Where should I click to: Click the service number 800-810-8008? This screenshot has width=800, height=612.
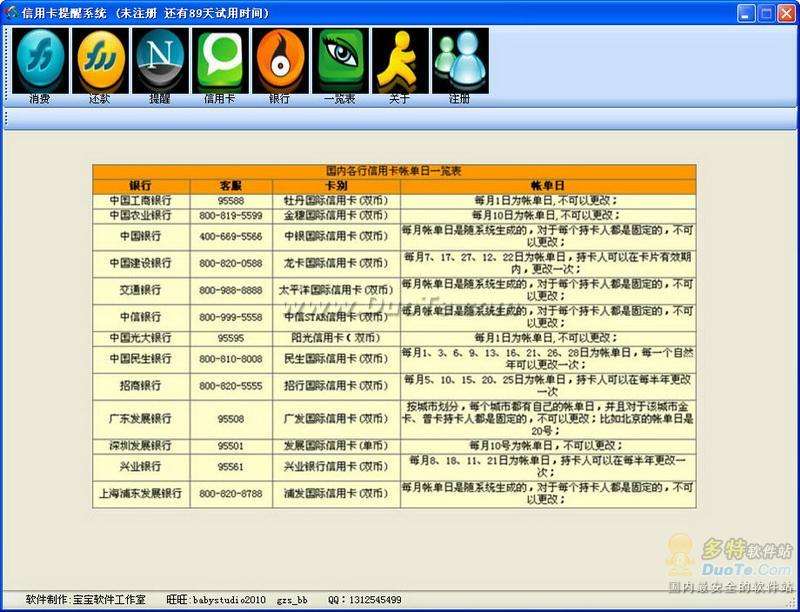tap(231, 360)
